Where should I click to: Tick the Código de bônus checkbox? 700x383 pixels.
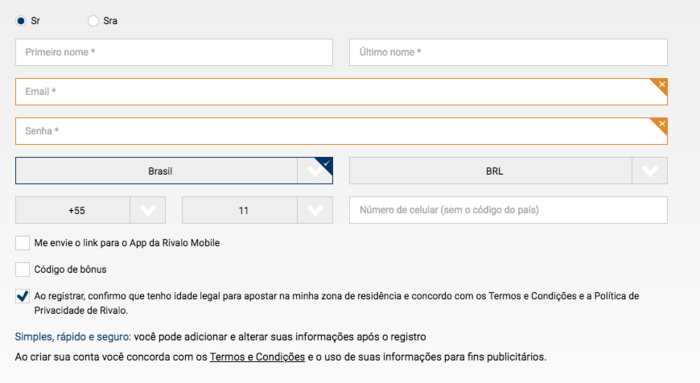pyautogui.click(x=22, y=269)
